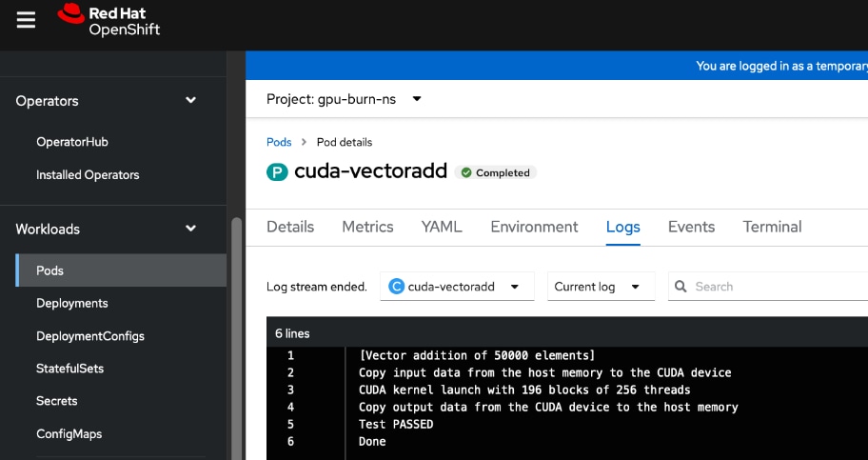This screenshot has width=868, height=460.
Task: Open Secrets in sidebar
Action: [56, 401]
